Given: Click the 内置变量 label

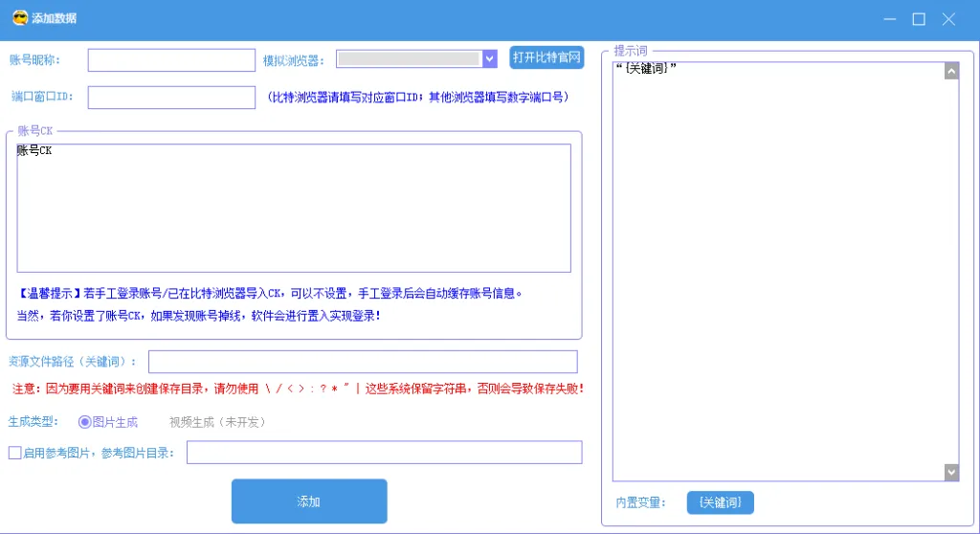Looking at the screenshot, I should point(640,502).
